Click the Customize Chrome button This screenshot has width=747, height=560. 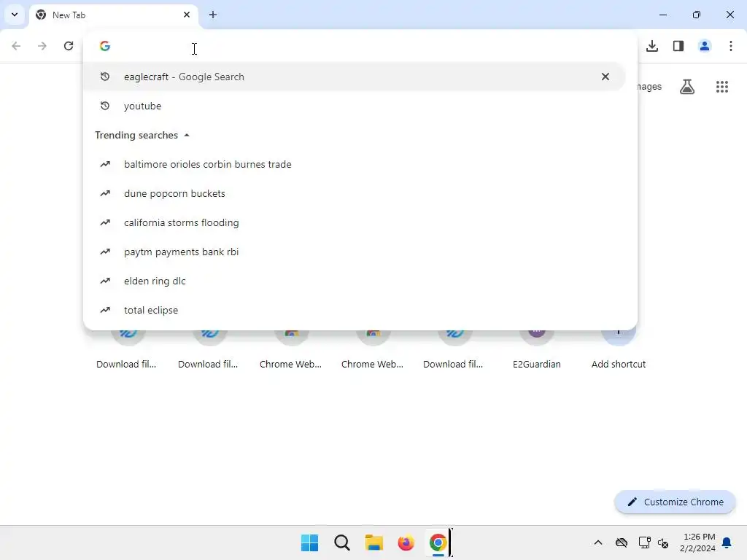(x=675, y=502)
